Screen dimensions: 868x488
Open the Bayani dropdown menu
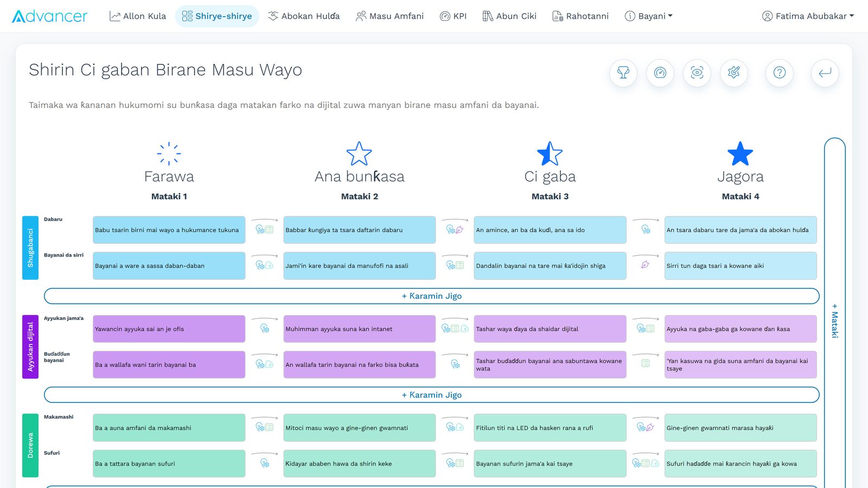click(648, 16)
